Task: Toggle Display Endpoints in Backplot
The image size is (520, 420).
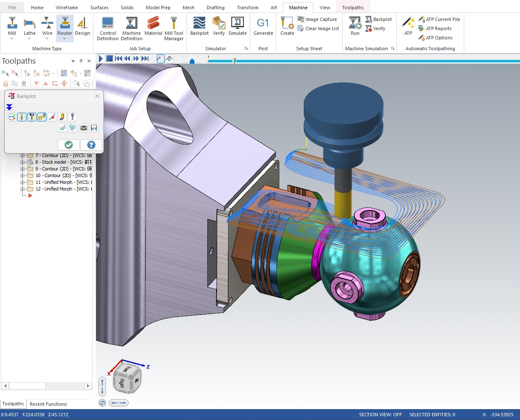Action: [x=52, y=117]
